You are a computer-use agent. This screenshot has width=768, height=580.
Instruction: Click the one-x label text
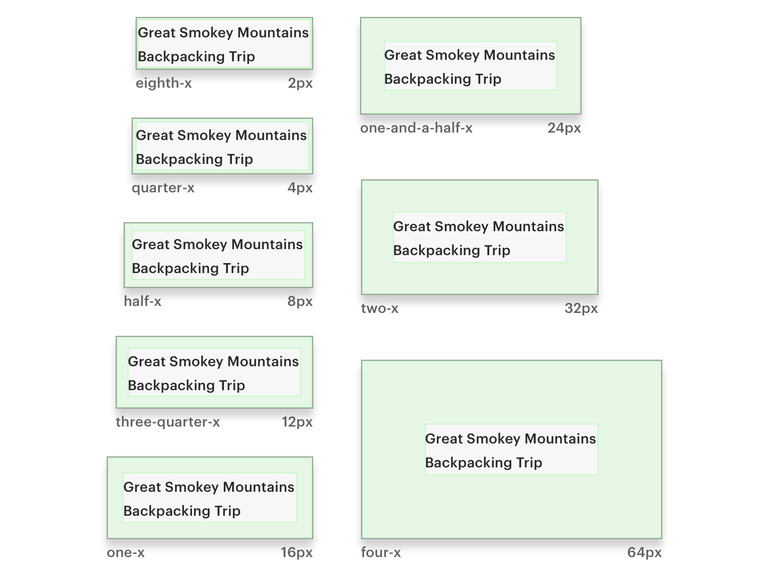[x=126, y=553]
